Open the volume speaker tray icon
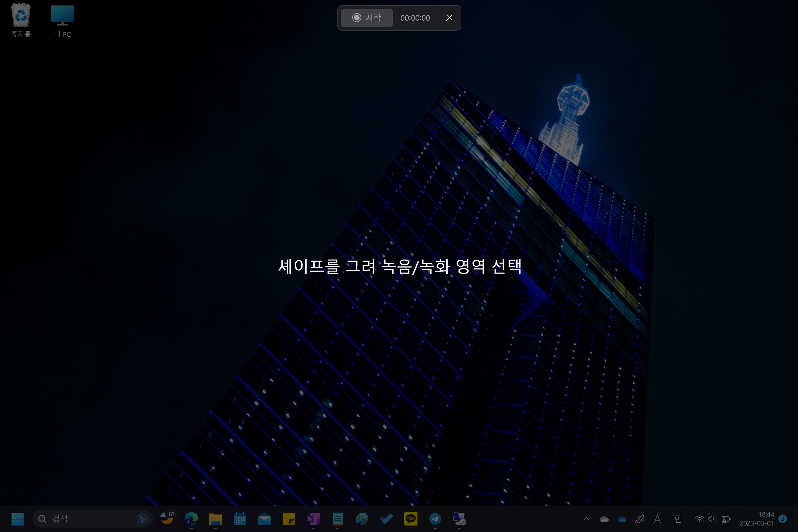This screenshot has width=798, height=532. point(712,519)
